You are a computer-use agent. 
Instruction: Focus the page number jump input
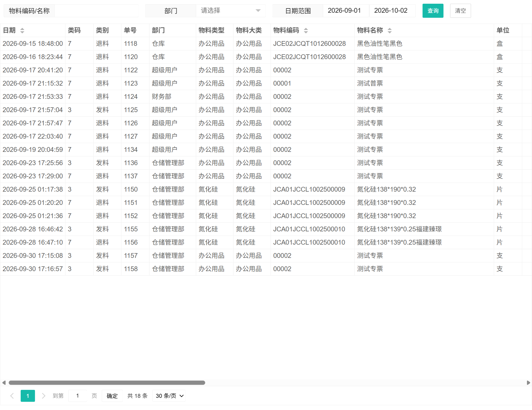78,396
